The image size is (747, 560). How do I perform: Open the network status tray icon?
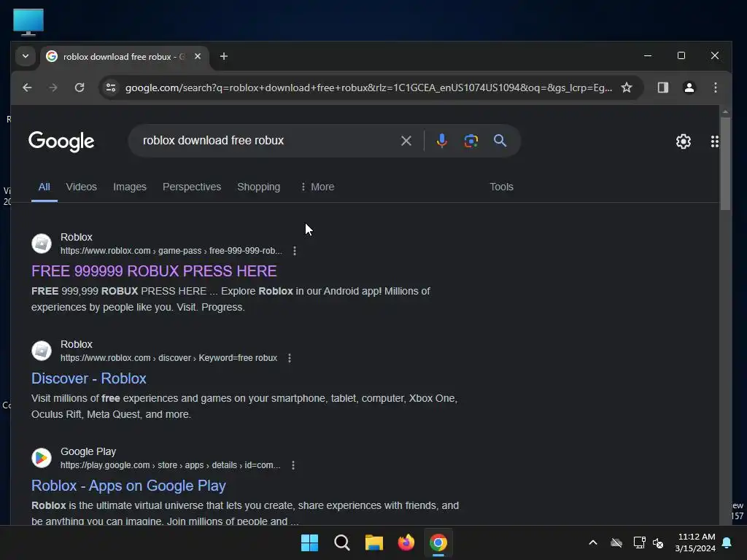coord(639,542)
